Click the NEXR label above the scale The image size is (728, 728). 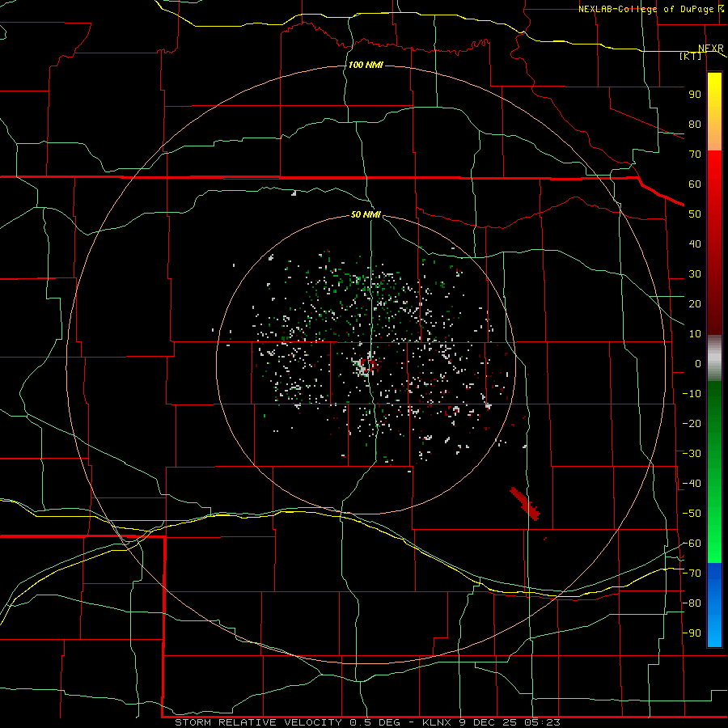(711, 49)
